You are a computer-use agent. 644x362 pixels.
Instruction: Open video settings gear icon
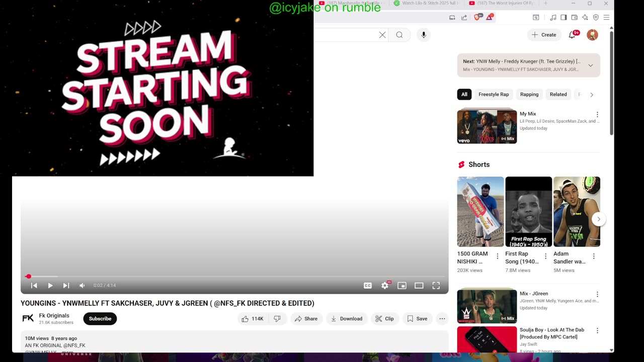click(x=385, y=286)
